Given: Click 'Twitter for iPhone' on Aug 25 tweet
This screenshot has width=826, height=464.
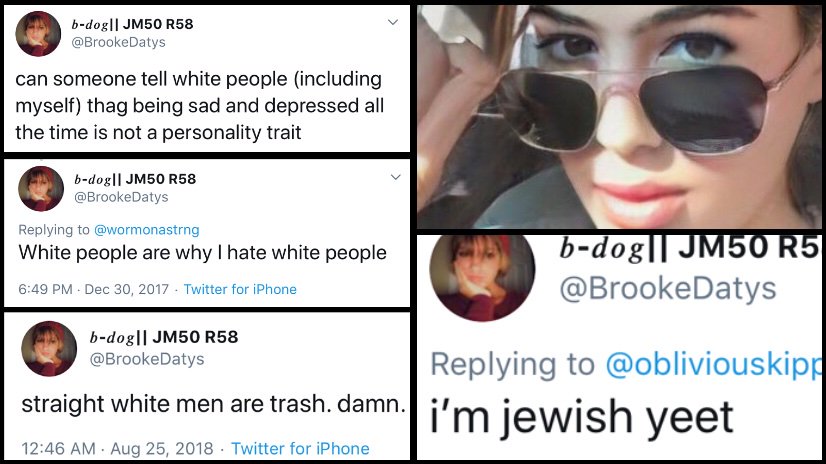Looking at the screenshot, I should (300, 449).
